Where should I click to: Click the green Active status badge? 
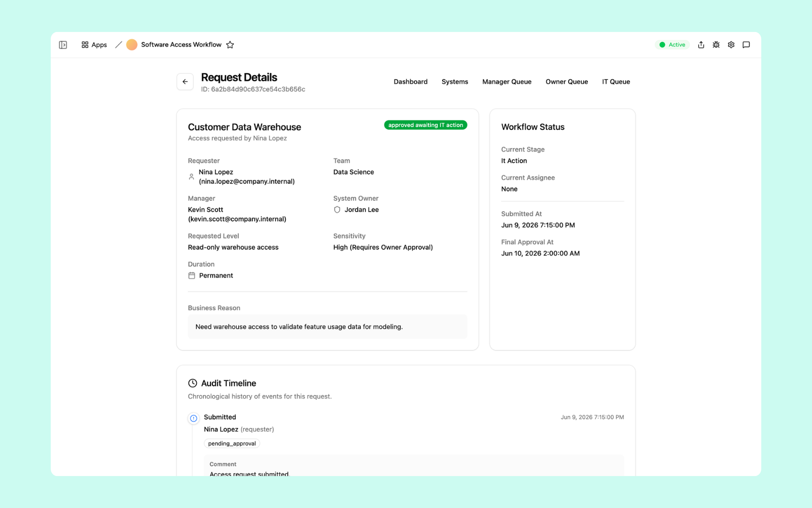(x=672, y=45)
